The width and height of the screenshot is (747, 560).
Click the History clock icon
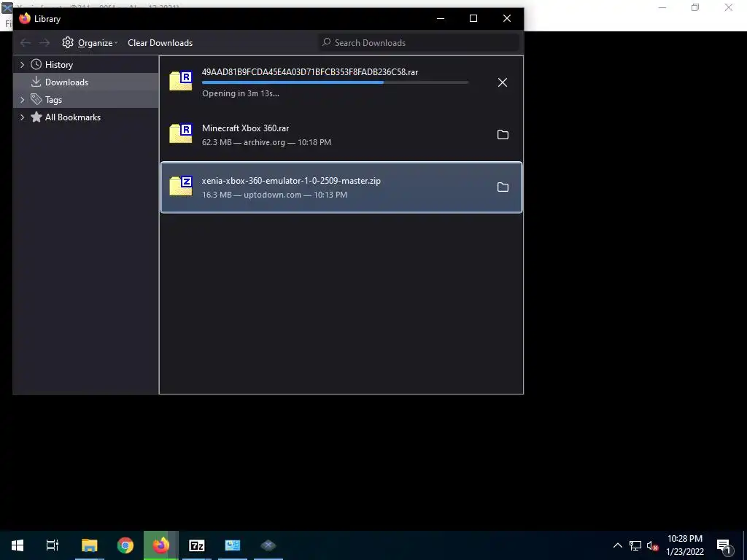(36, 64)
